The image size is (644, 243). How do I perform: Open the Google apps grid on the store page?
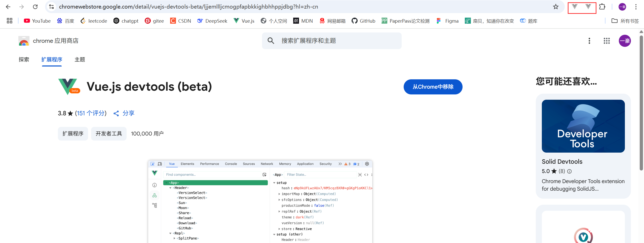[x=607, y=41]
